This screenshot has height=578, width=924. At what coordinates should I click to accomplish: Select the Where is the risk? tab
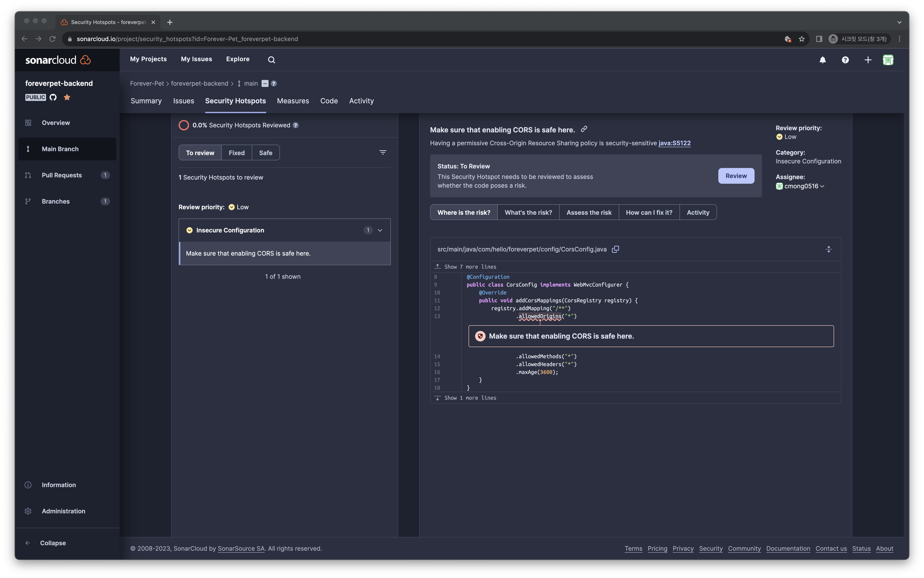[x=464, y=213]
